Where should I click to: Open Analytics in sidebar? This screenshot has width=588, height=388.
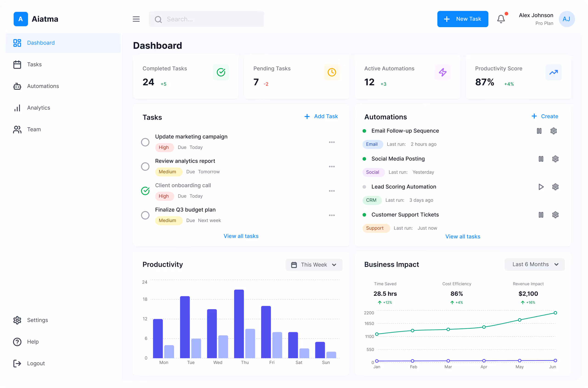click(x=63, y=108)
